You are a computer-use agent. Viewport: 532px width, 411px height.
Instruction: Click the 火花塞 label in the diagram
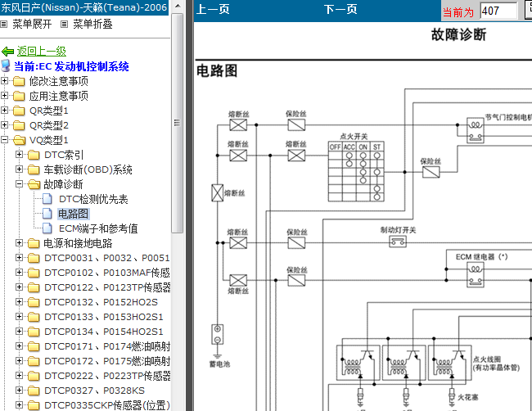pos(468,397)
